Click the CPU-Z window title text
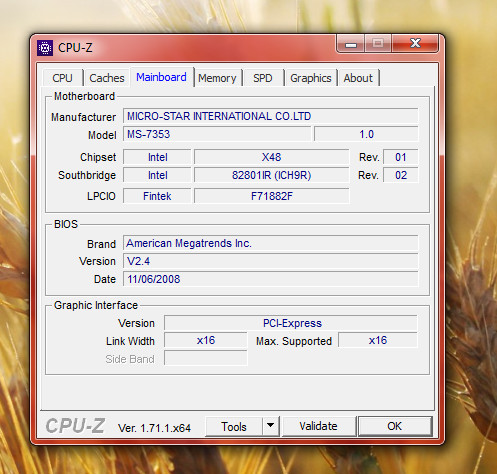 (75, 48)
